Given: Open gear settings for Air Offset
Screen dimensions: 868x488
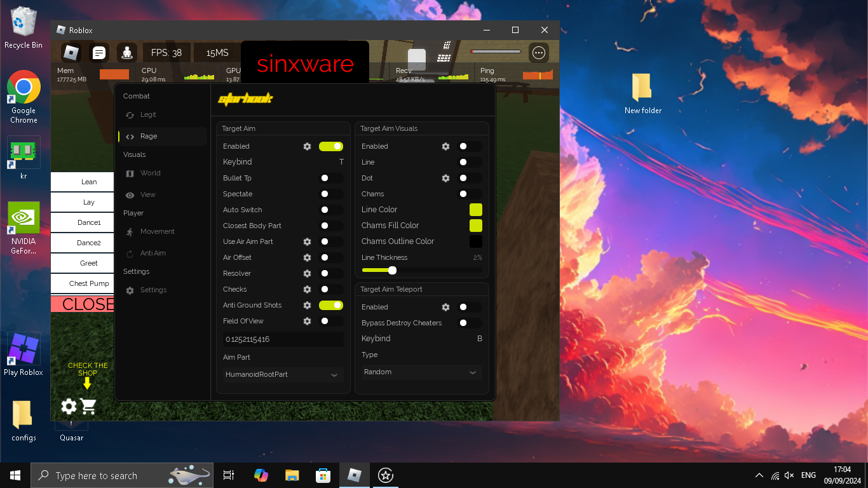Looking at the screenshot, I should pos(307,257).
